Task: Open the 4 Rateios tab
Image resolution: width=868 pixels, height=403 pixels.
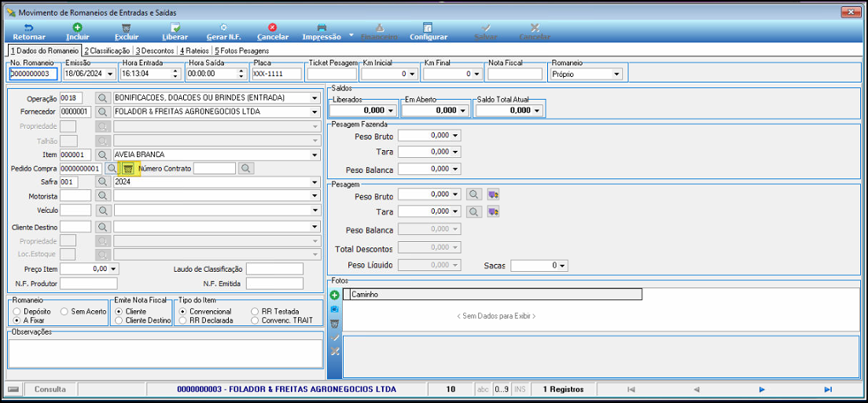Action: (x=195, y=50)
